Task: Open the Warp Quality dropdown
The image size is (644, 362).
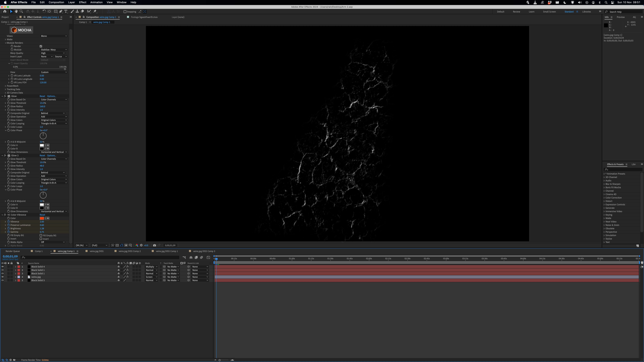Action: tap(53, 53)
